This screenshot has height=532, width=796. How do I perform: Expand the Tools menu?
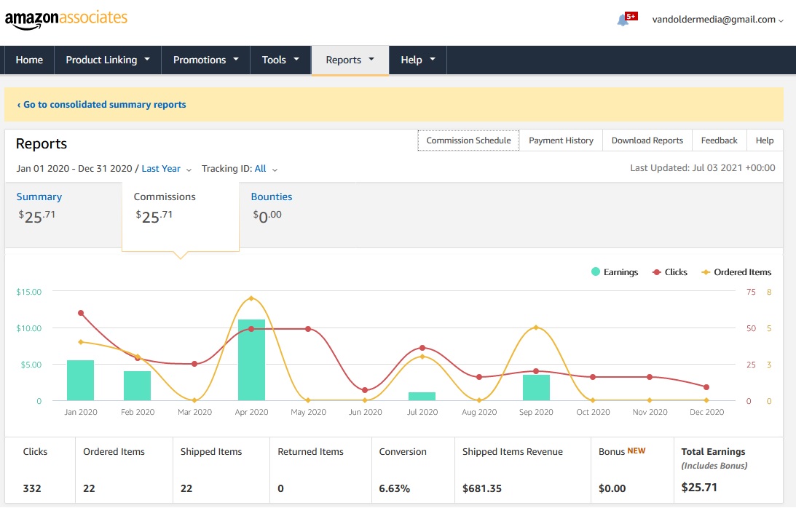click(x=280, y=60)
